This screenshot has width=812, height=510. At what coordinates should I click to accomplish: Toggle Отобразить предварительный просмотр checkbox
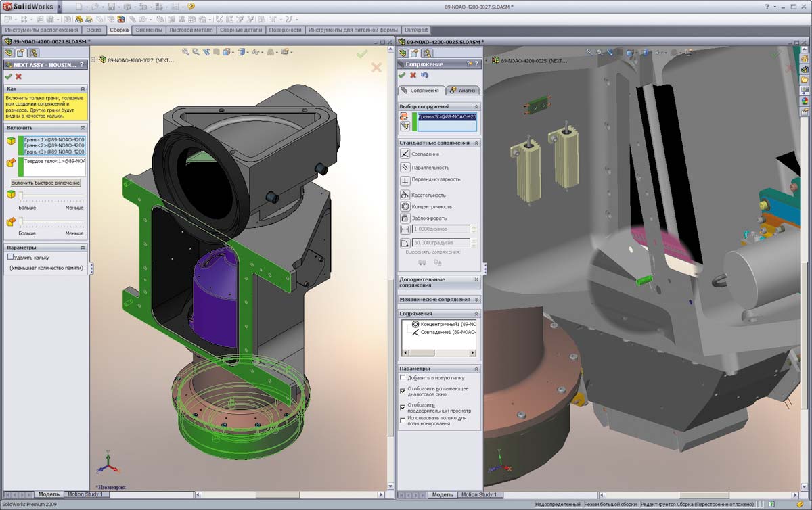click(403, 407)
